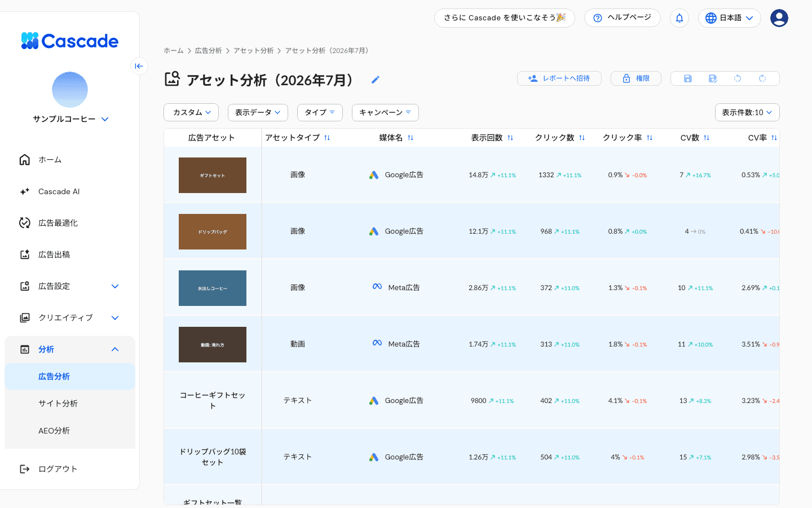This screenshot has width=812, height=508.
Task: Sort by クリック数 column
Action: tap(582, 138)
